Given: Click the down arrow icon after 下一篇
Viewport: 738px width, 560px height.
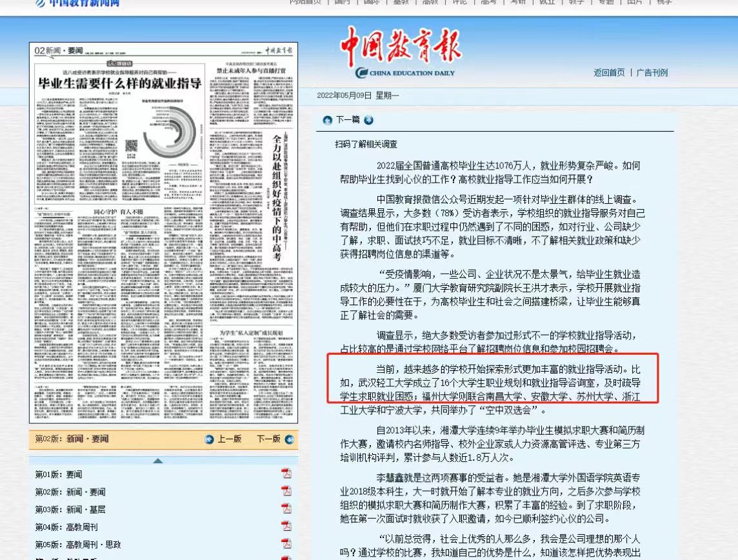Looking at the screenshot, I should click(368, 120).
